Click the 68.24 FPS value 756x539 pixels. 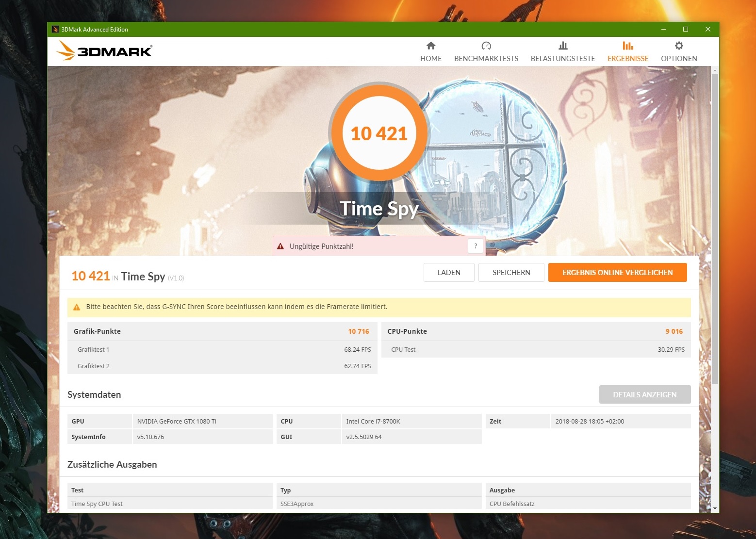(x=358, y=349)
